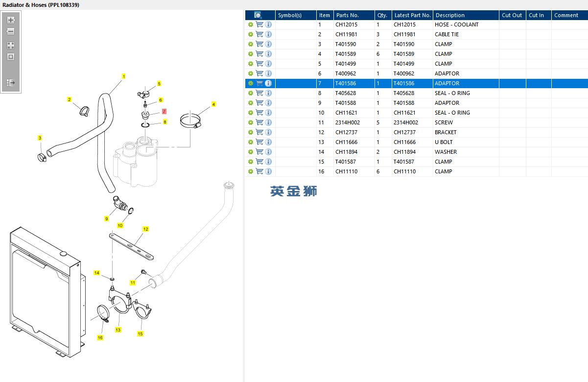Click gear icon for CH11981 cable tie
588x382 pixels.
(x=251, y=34)
